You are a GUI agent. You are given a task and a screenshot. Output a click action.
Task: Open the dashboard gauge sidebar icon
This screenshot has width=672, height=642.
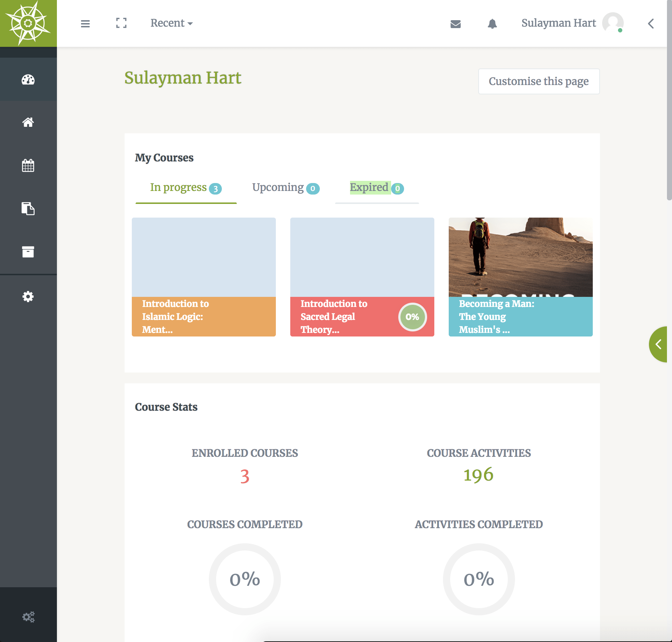[28, 80]
